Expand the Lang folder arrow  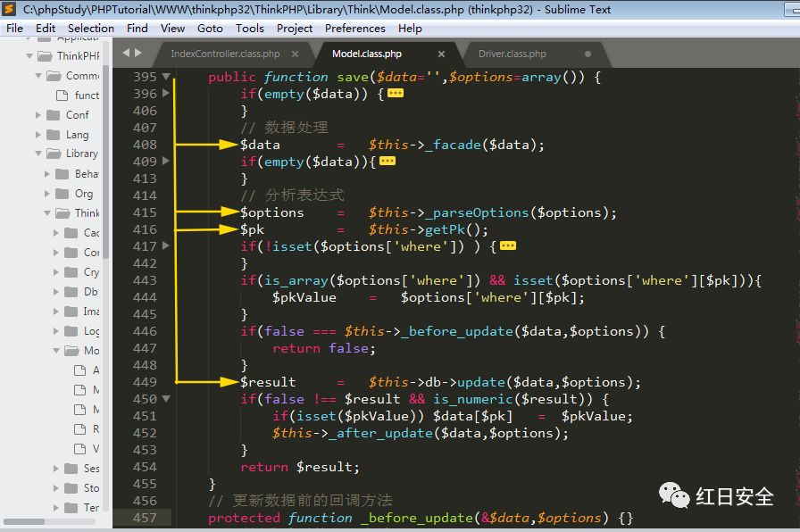pyautogui.click(x=38, y=135)
